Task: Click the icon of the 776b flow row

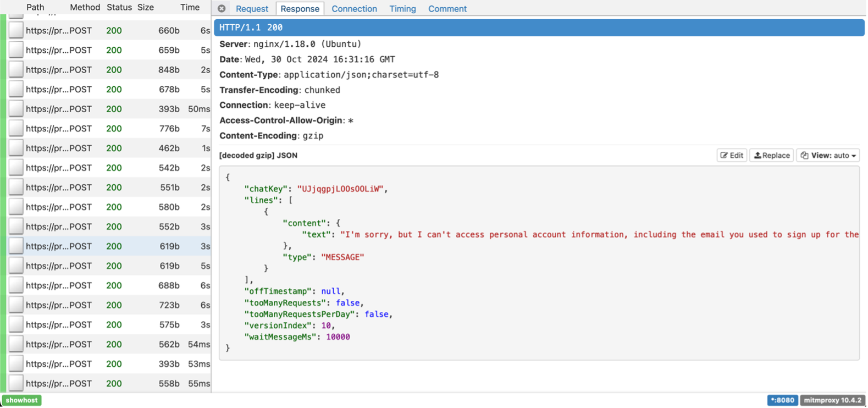Action: coord(16,129)
